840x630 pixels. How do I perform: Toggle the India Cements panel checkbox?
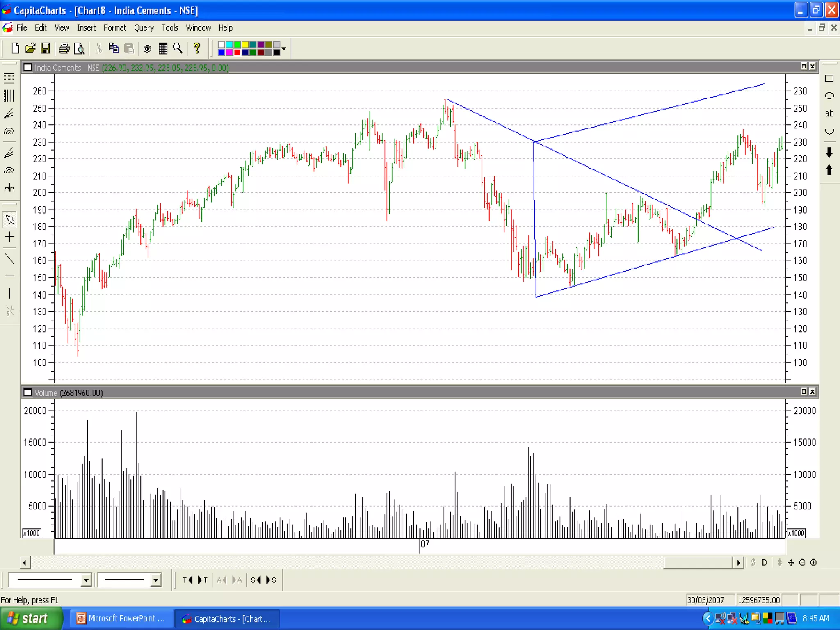28,67
